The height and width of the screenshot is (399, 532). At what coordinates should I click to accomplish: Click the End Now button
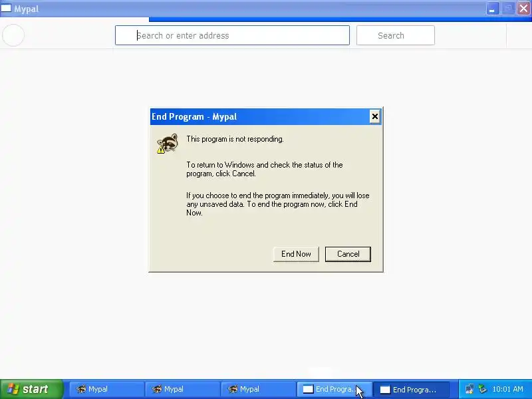tap(296, 254)
